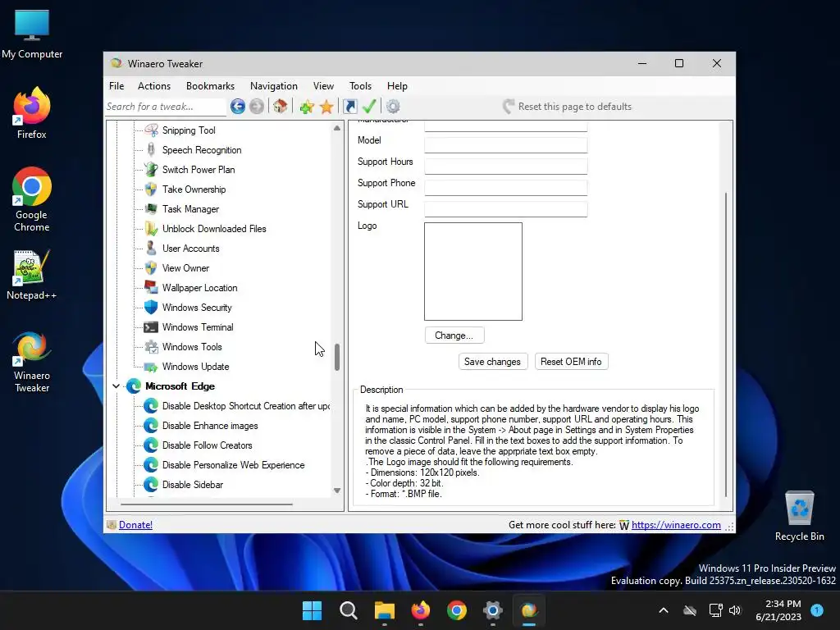
Task: Open the Tools menu
Action: coord(361,85)
